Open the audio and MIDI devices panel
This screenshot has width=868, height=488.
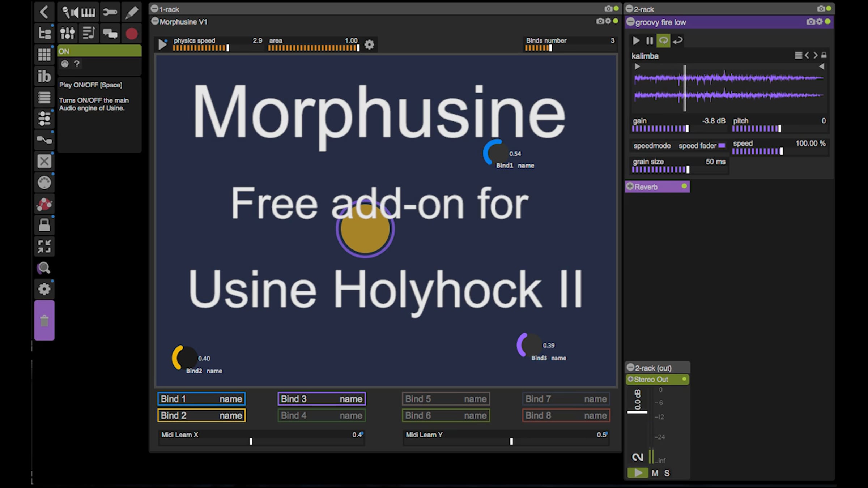click(x=78, y=12)
